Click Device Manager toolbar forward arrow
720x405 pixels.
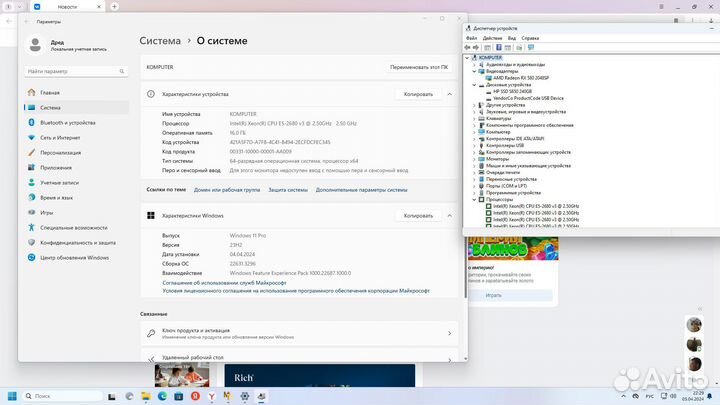pos(476,47)
